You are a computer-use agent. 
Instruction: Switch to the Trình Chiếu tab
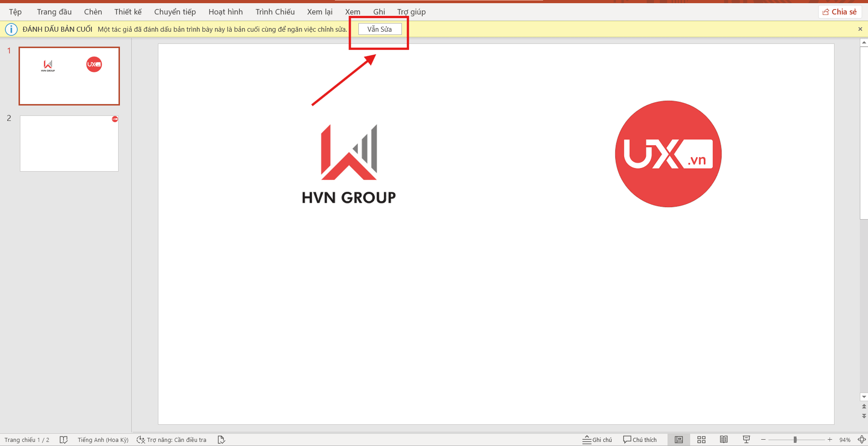click(275, 12)
